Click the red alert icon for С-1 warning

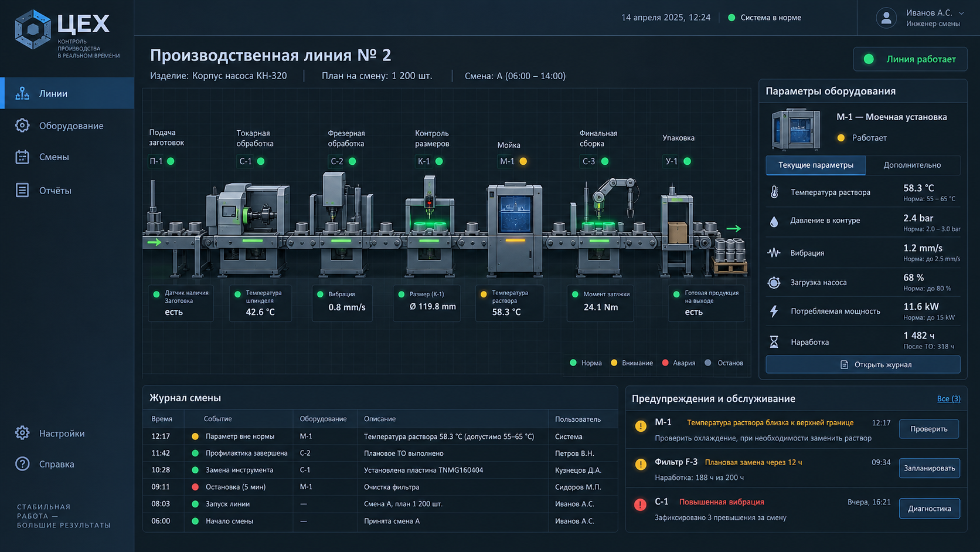[x=641, y=504]
